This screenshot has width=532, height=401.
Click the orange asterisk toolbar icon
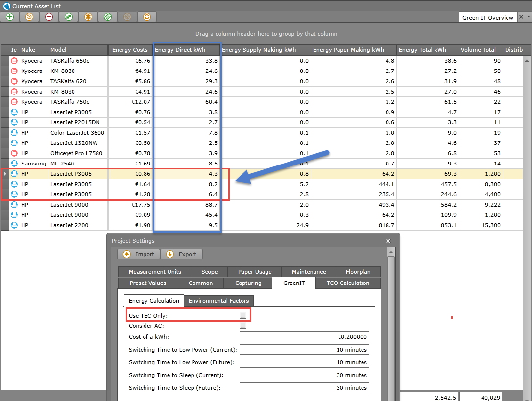pyautogui.click(x=88, y=17)
